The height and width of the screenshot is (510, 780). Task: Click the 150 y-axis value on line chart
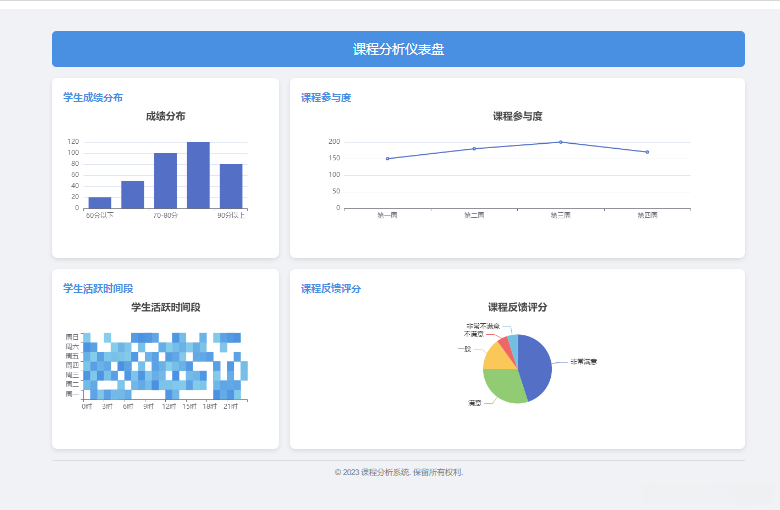(x=334, y=158)
